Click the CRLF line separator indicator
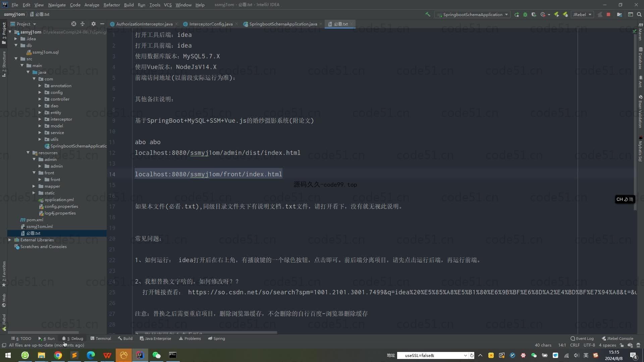Viewport: 644px width, 362px height. coord(575,345)
